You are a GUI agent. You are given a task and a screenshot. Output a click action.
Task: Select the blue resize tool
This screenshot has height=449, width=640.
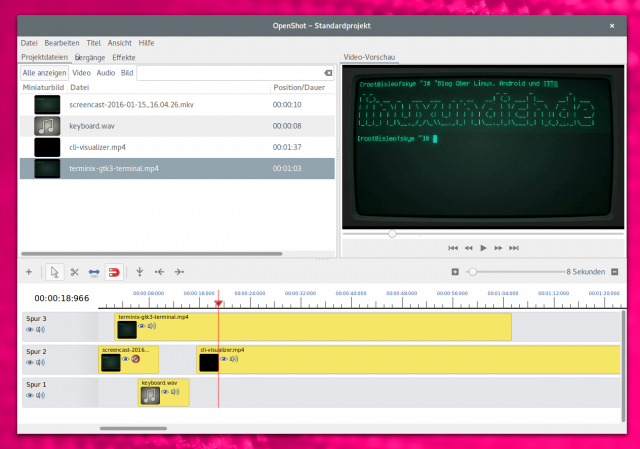tap(94, 272)
